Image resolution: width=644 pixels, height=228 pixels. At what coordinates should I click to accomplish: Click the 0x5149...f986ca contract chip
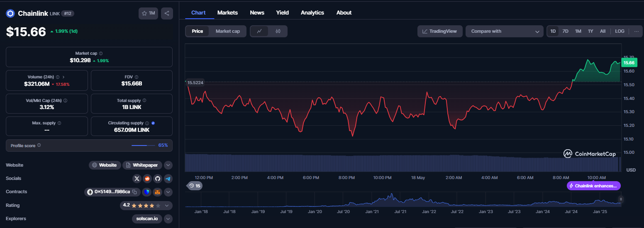(112, 192)
